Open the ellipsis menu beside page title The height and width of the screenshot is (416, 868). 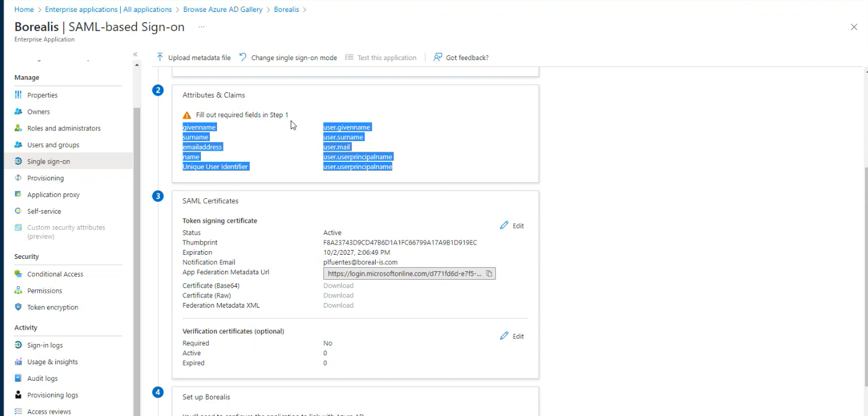click(x=202, y=27)
